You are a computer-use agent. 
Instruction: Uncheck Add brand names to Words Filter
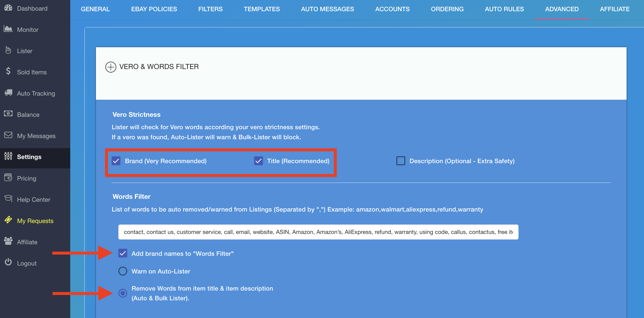(x=123, y=253)
